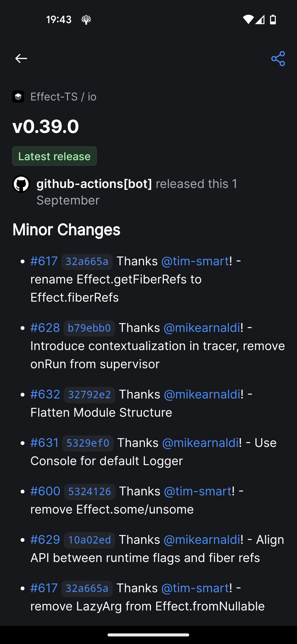This screenshot has height=644, width=297.
Task: Tap commit hash 5329ef0
Action: tap(87, 443)
